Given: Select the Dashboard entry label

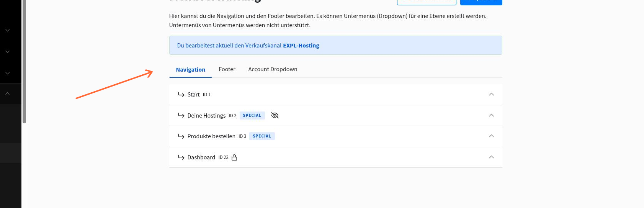Looking at the screenshot, I should tap(201, 157).
